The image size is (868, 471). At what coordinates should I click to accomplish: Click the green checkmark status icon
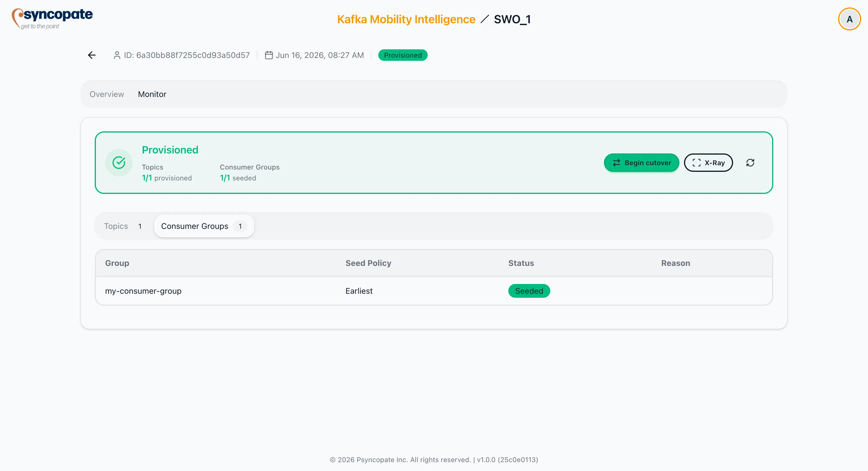[x=119, y=163]
